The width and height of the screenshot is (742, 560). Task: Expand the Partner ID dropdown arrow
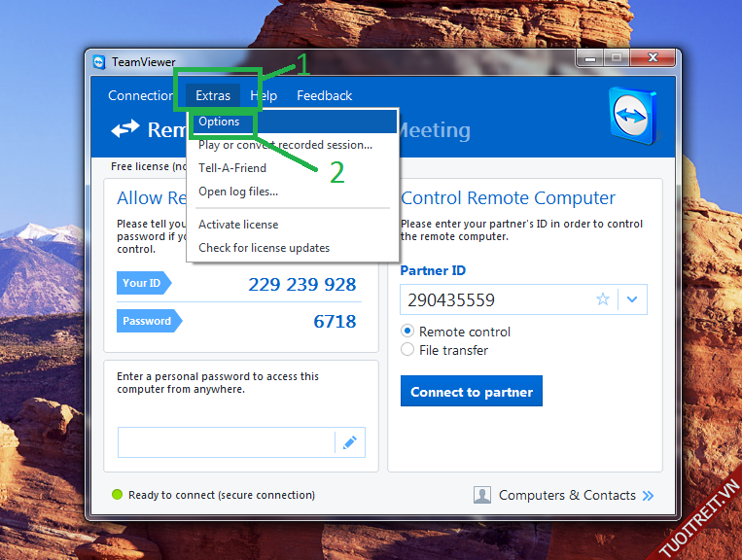(632, 299)
